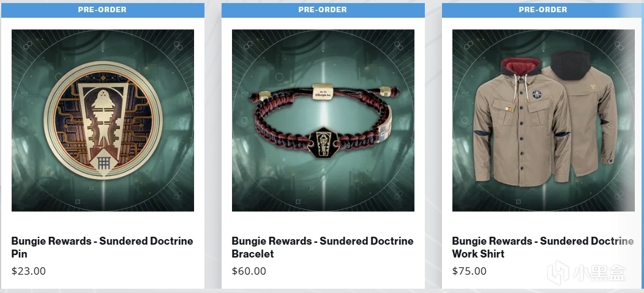Select the $23.00 pin price
Viewport: 644px width, 293px height.
(x=29, y=271)
